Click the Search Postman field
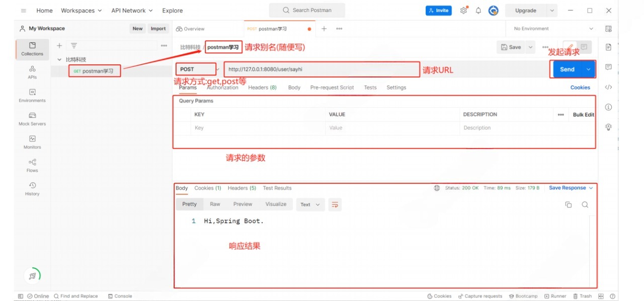644x301 pixels. (307, 10)
